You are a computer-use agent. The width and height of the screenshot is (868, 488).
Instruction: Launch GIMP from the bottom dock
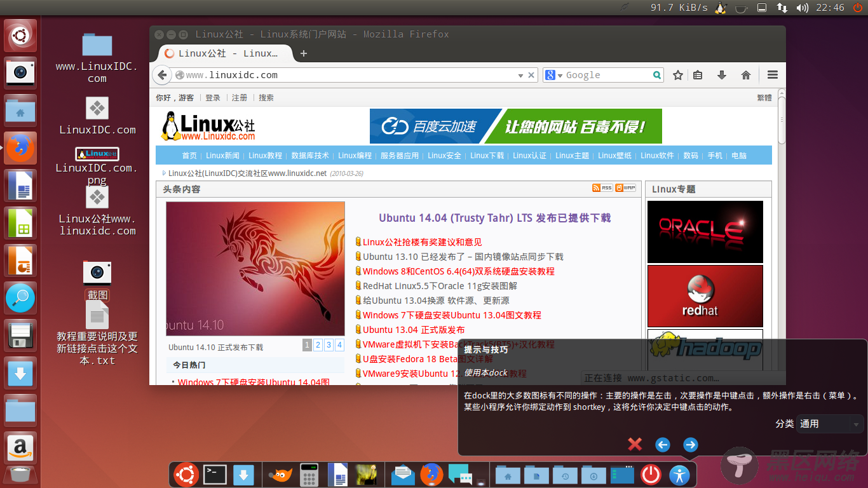pyautogui.click(x=280, y=475)
